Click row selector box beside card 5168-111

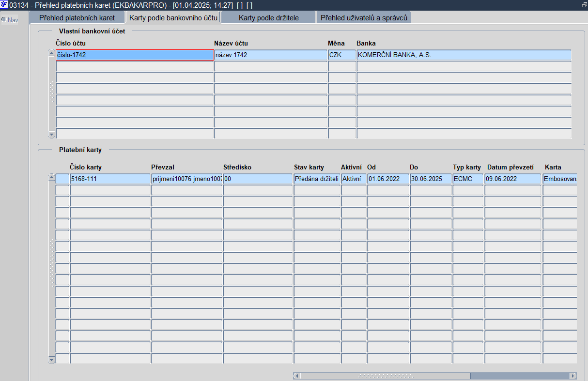[62, 179]
